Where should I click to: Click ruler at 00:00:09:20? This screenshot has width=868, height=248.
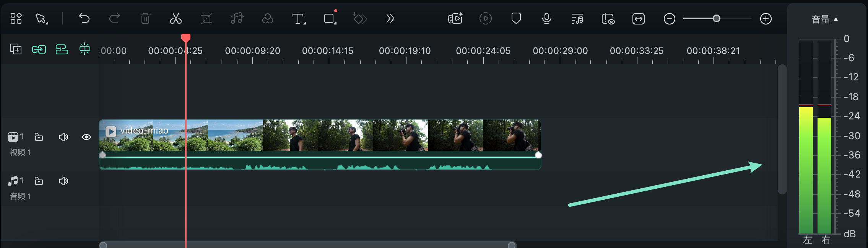[x=252, y=51]
